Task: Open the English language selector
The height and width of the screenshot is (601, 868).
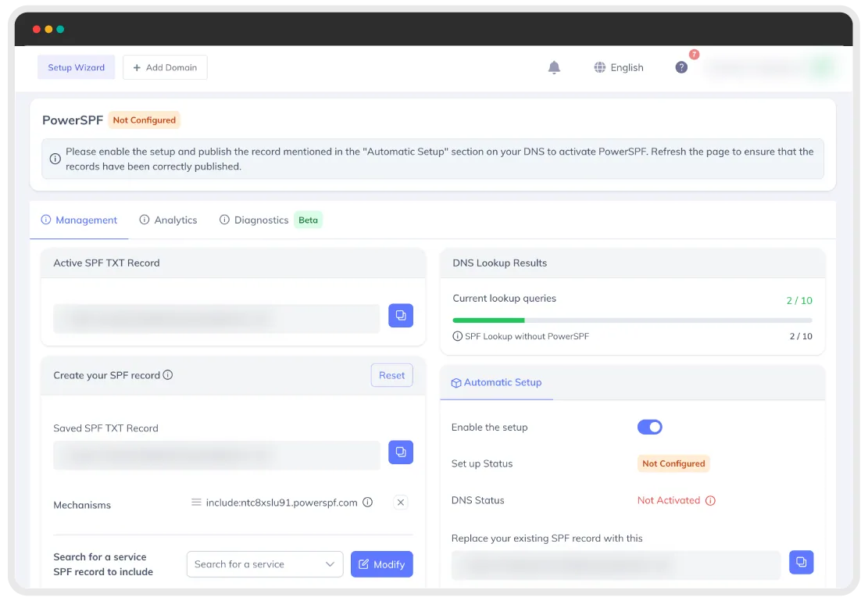Action: pos(618,67)
